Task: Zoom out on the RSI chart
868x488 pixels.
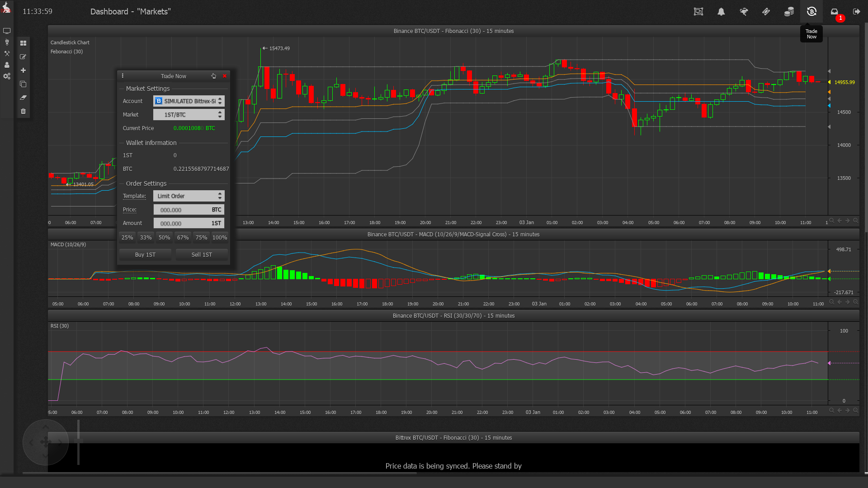Action: [832, 410]
